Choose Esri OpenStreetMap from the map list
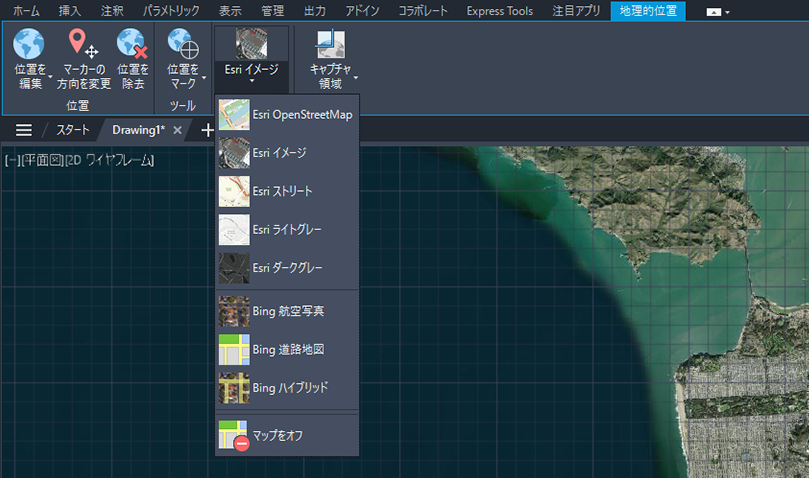 click(x=287, y=115)
